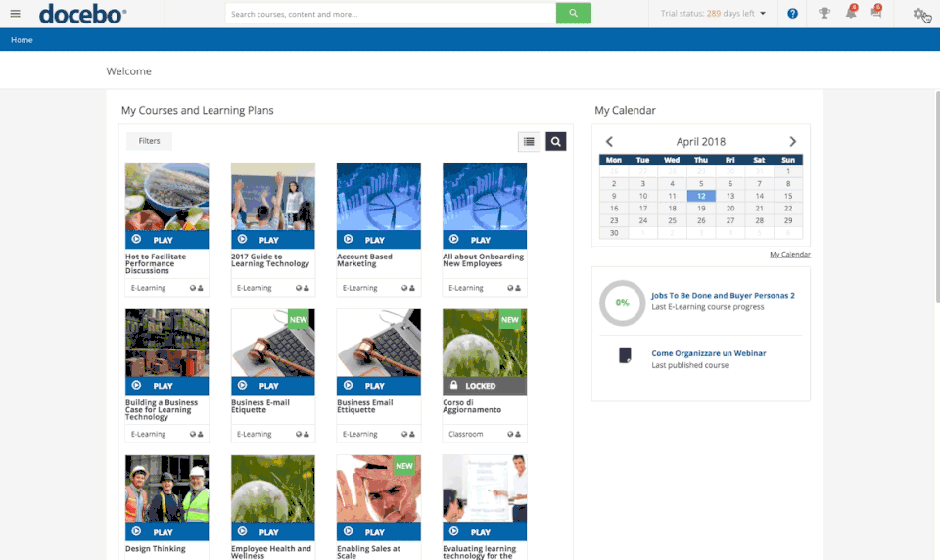
Task: Play Building a Business Case course
Action: pyautogui.click(x=166, y=386)
